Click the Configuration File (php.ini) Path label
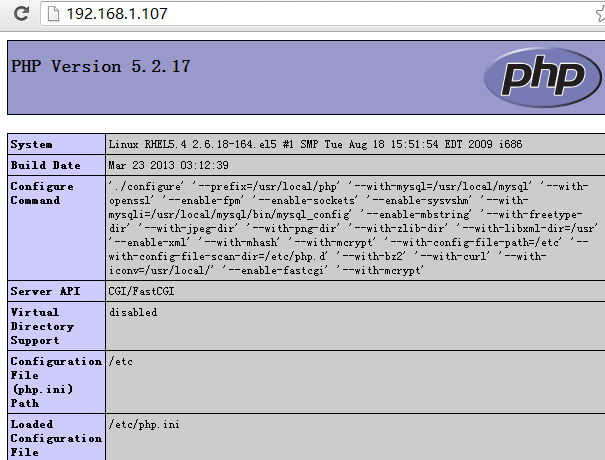This screenshot has height=460, width=605. tap(42, 382)
